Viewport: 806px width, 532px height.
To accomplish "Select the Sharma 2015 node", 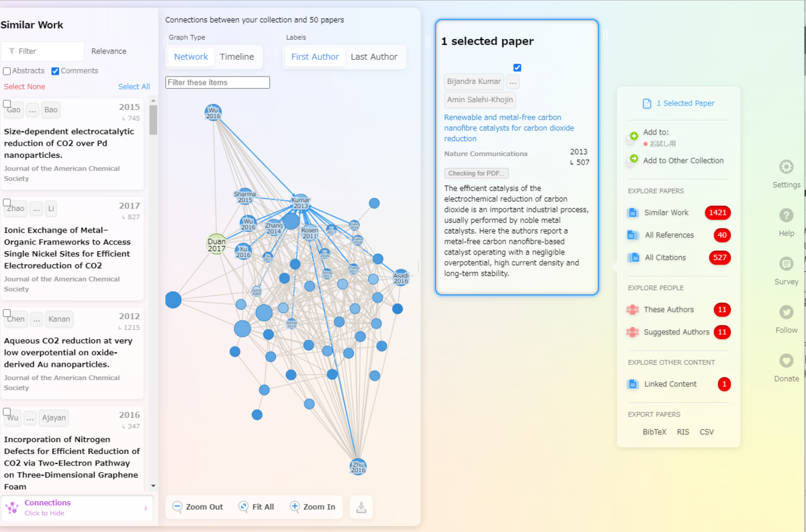I will pyautogui.click(x=245, y=197).
